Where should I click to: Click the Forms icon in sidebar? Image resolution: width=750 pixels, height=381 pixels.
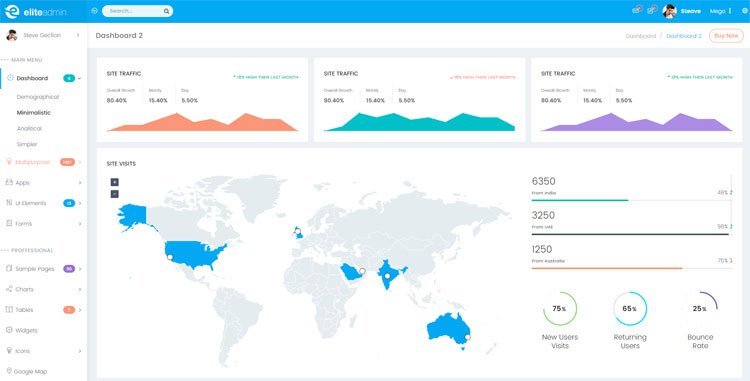click(x=9, y=223)
